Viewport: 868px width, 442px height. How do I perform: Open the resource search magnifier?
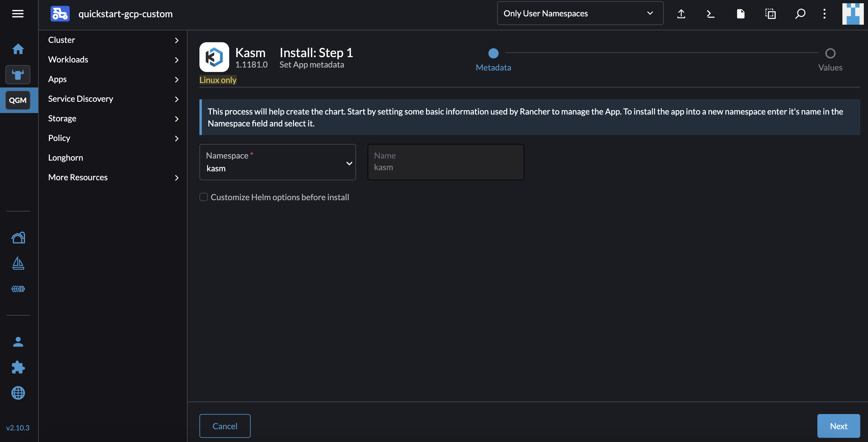[800, 14]
